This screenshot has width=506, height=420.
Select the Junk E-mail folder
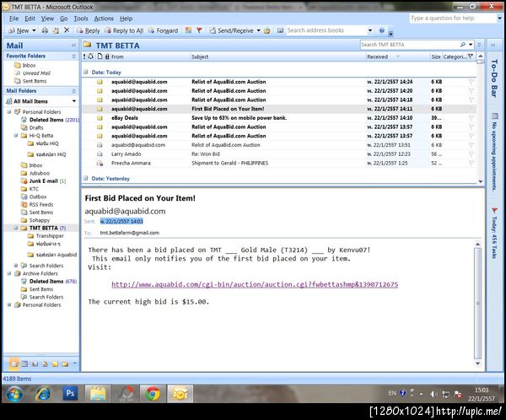tap(44, 180)
